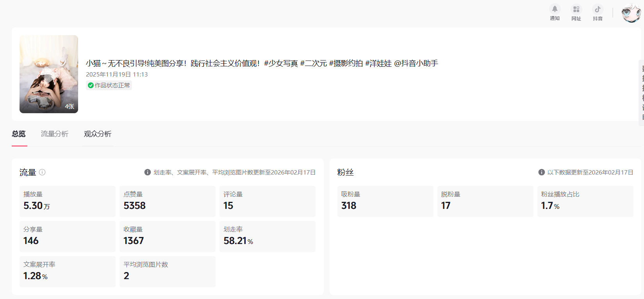
Task: Select the 粉丝播放占比 1.7% card
Action: coord(585,201)
